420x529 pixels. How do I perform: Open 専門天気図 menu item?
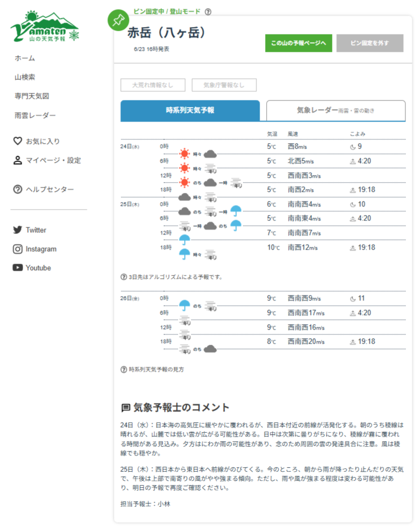(x=32, y=96)
